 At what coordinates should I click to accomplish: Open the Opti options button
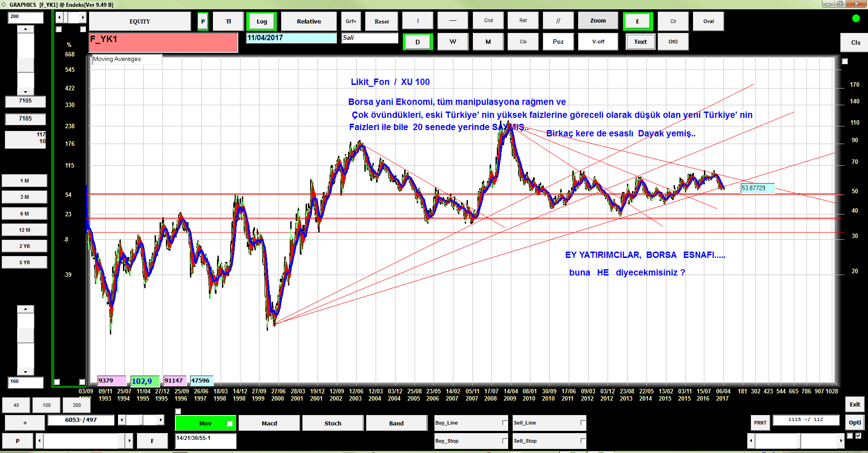[854, 423]
